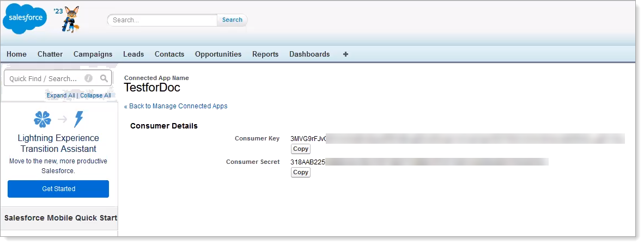Switch to the Campaigns tab
This screenshot has height=245, width=644.
pyautogui.click(x=93, y=54)
